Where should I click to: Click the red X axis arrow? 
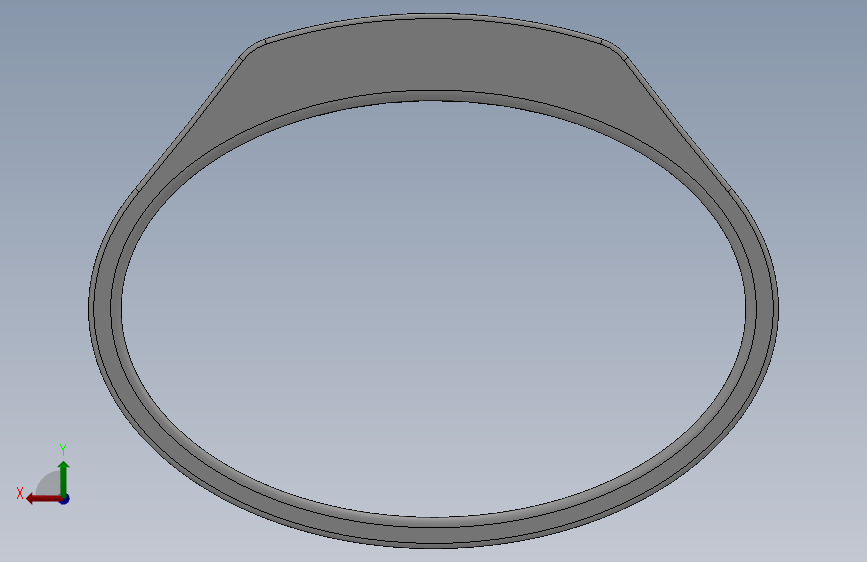tap(44, 499)
